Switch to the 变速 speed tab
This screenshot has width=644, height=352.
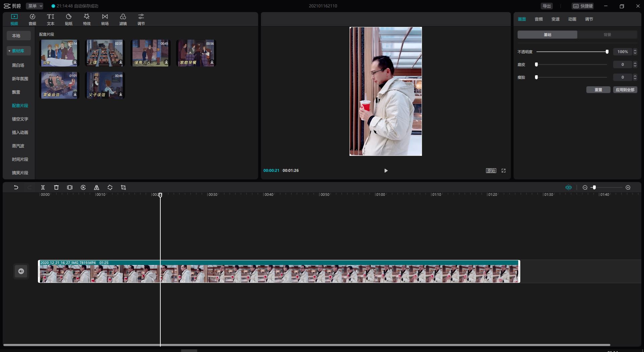(x=555, y=19)
